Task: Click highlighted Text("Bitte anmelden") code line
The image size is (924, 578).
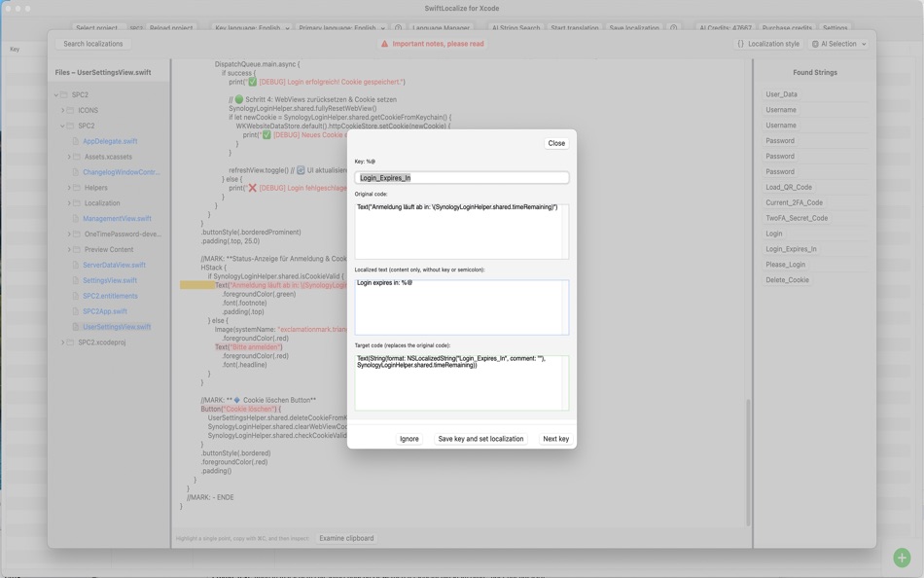Action: click(x=249, y=347)
